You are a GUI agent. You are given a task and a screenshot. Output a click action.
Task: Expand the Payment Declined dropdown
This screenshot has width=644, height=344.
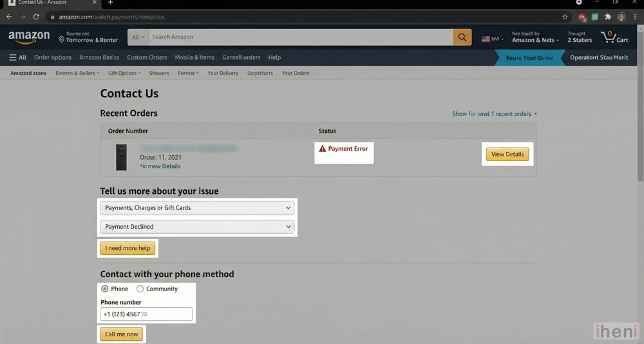[197, 227]
